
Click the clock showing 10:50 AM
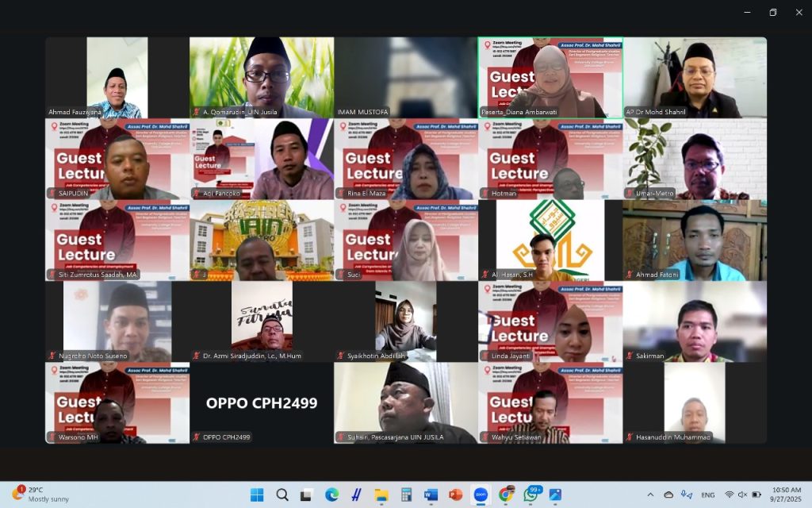tap(785, 495)
